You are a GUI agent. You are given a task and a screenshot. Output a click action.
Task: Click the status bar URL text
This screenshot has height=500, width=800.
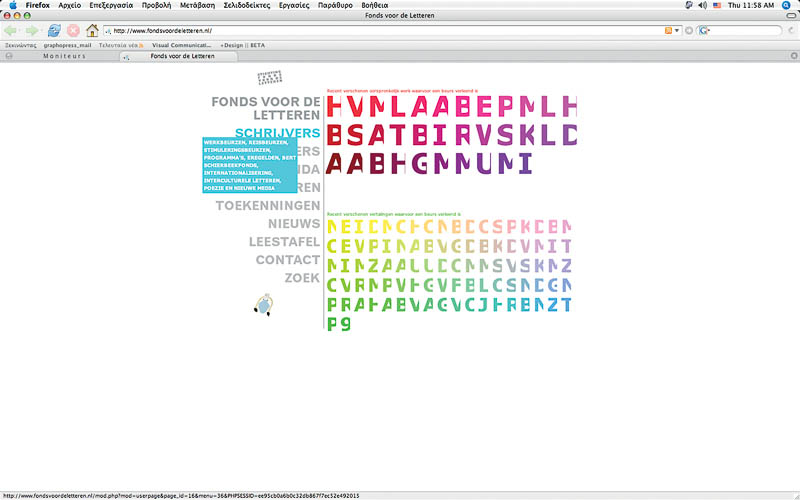181,496
